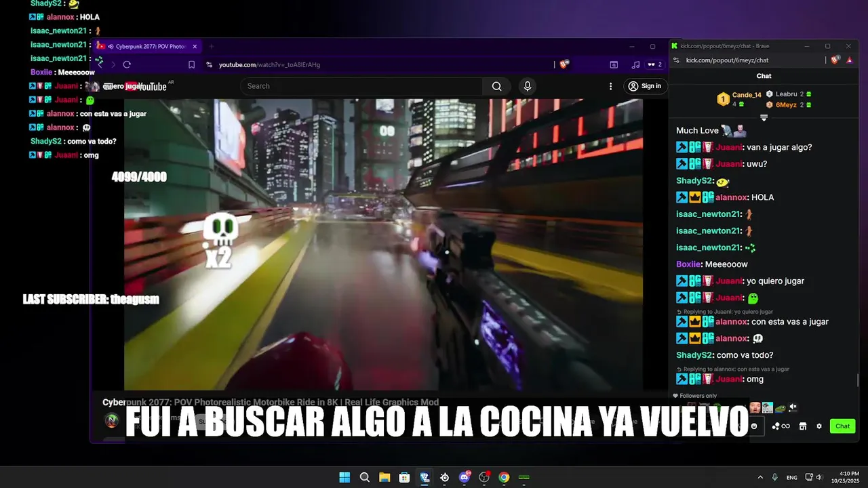Switch the ENG input language
Image resolution: width=868 pixels, height=488 pixels.
tap(792, 478)
